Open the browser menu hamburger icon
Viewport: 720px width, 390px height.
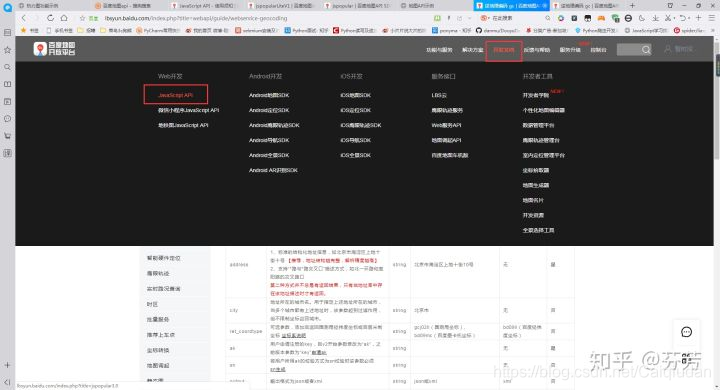[x=712, y=18]
